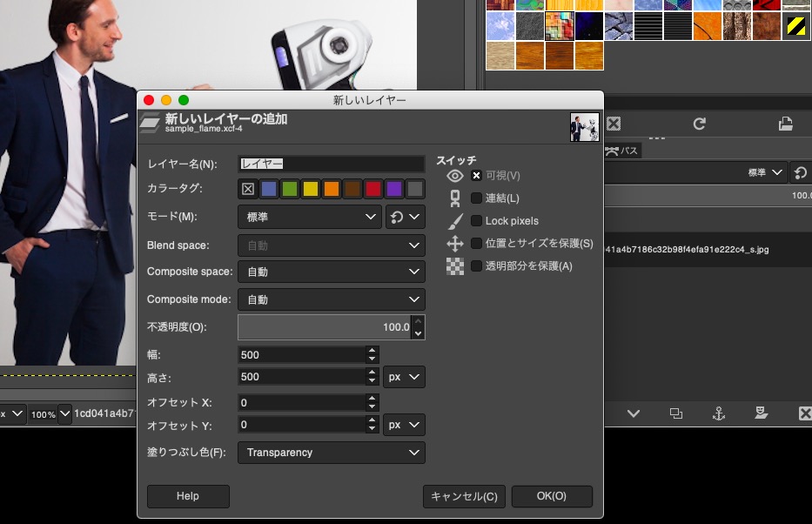
Task: Click the refresh patterns icon
Action: coord(699,124)
